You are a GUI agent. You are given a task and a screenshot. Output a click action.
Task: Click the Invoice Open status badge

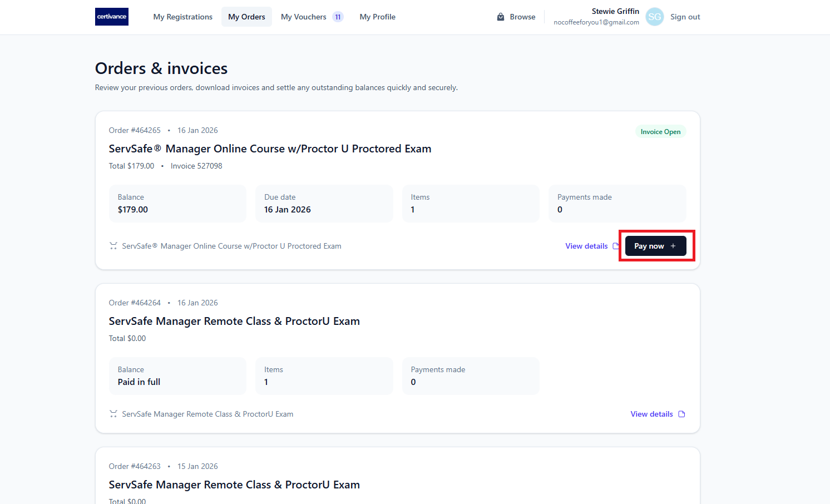660,132
